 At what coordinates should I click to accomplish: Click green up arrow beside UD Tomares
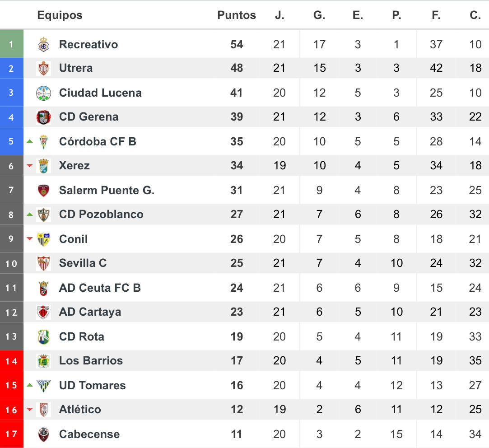tap(30, 385)
